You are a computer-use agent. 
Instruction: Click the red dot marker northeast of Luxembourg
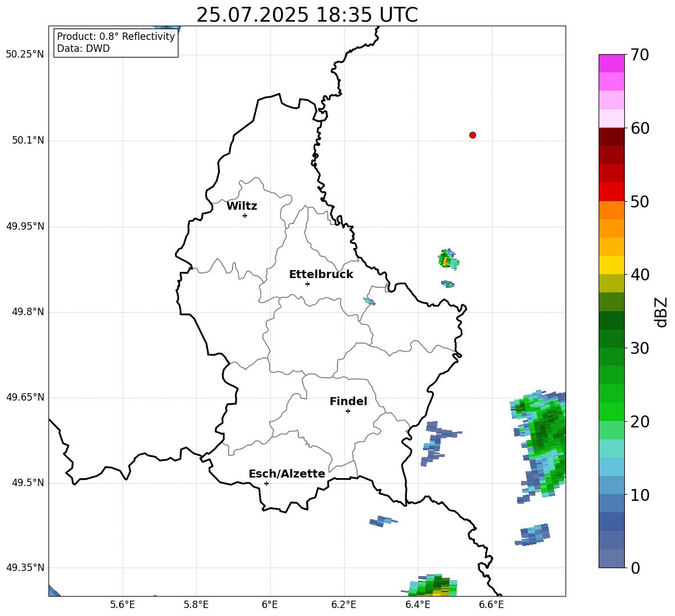pos(472,135)
